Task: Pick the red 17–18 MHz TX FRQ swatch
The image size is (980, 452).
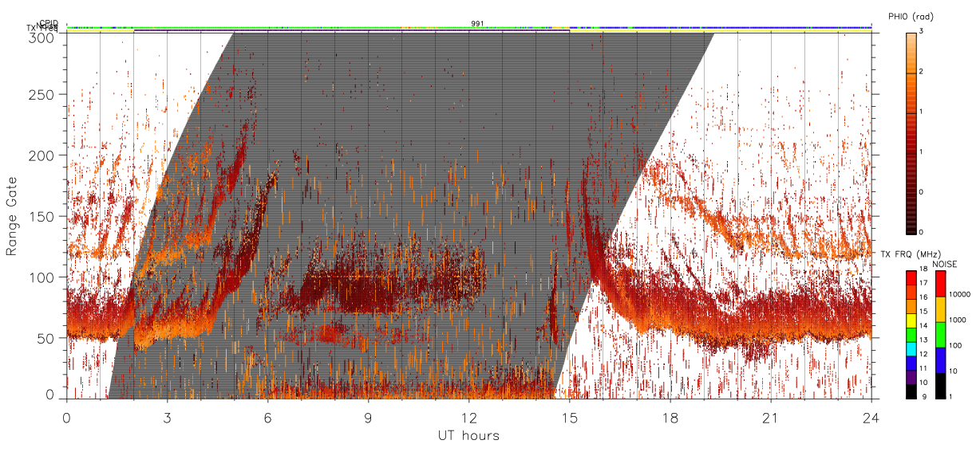Action: [911, 278]
